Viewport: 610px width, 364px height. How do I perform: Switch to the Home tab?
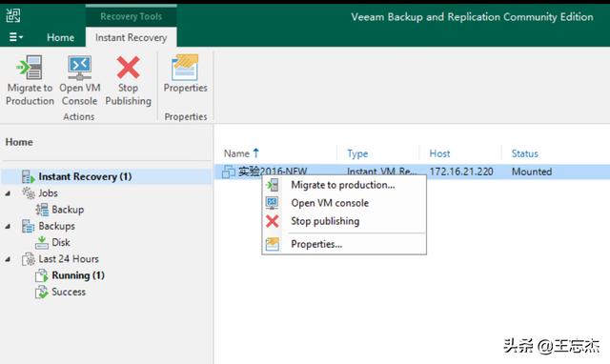coord(60,38)
